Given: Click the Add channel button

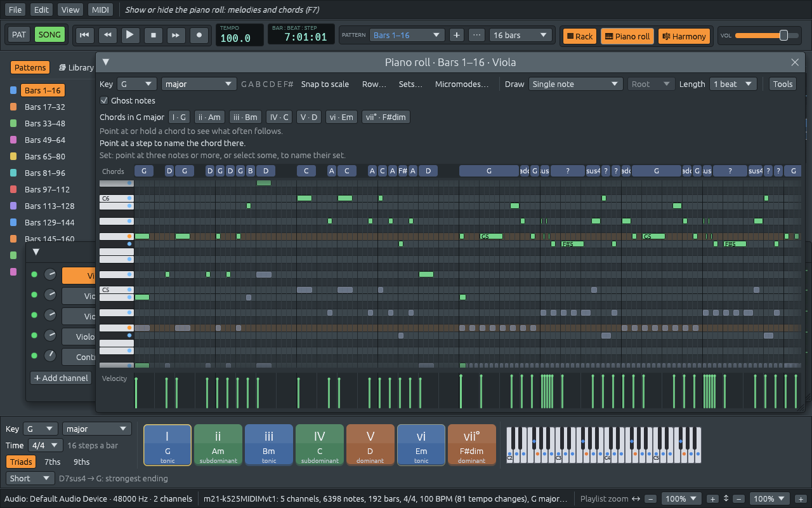Looking at the screenshot, I should pyautogui.click(x=61, y=378).
